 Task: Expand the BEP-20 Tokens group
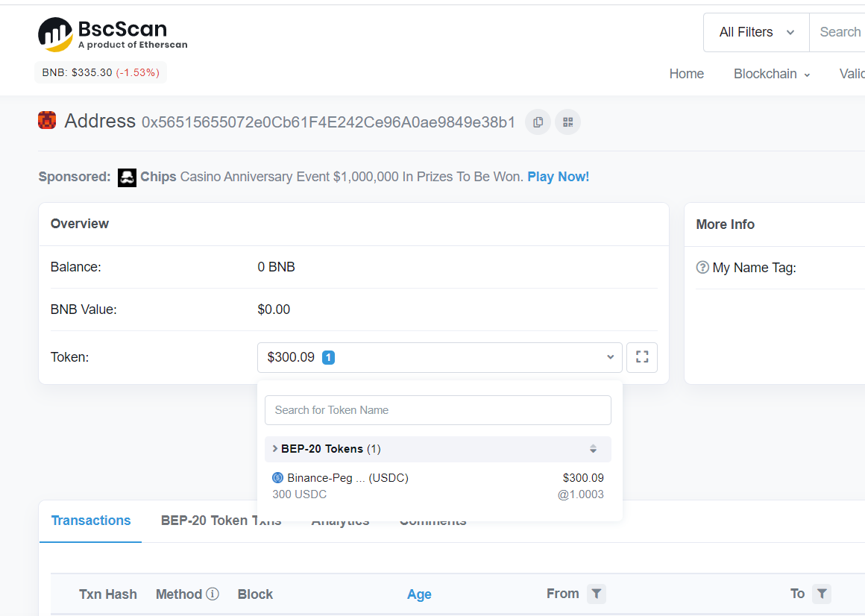(x=438, y=449)
